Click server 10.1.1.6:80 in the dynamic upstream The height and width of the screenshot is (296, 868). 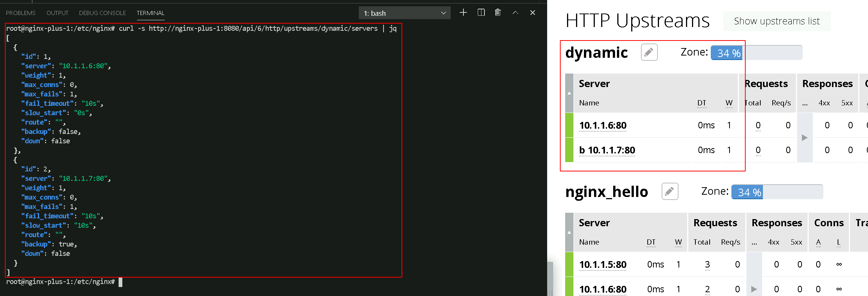coord(603,125)
